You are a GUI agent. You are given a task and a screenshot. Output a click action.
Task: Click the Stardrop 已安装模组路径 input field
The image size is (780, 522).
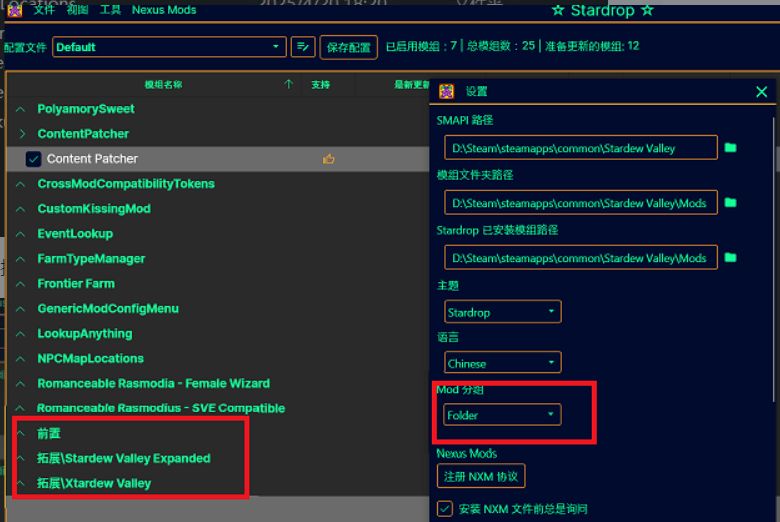click(581, 257)
